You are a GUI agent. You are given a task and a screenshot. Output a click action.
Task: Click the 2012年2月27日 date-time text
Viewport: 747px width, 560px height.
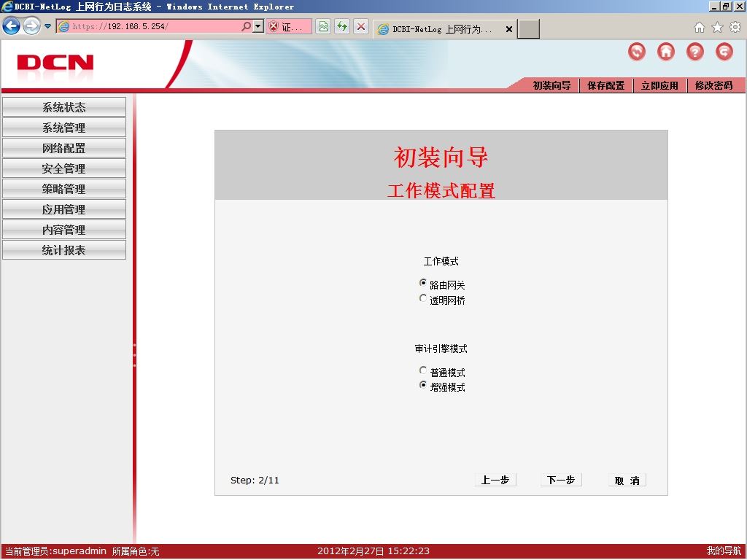click(373, 551)
